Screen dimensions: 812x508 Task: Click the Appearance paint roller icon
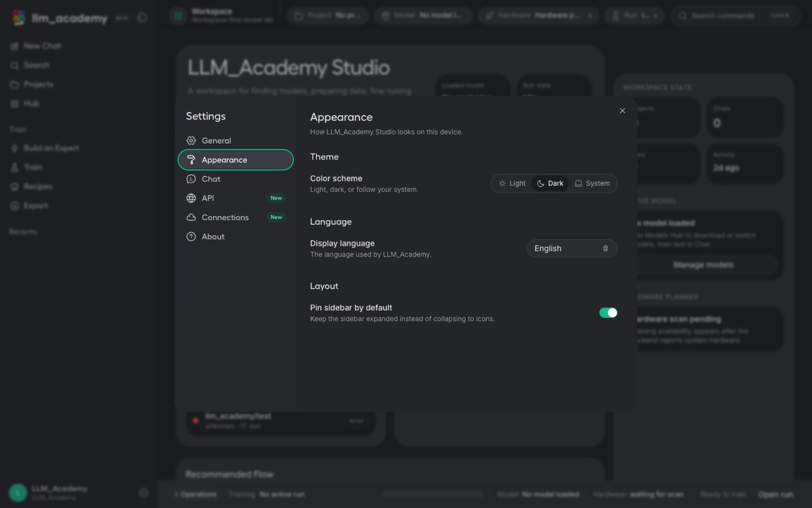pos(191,160)
